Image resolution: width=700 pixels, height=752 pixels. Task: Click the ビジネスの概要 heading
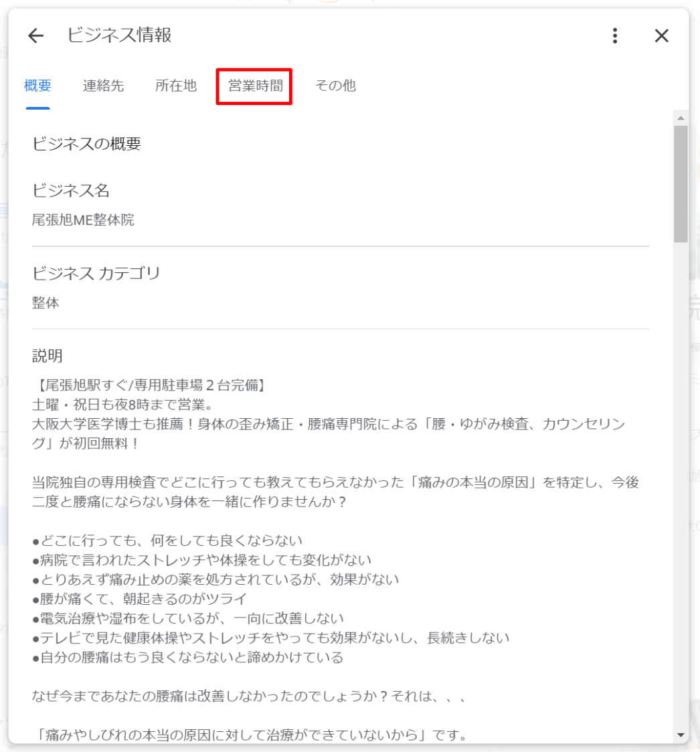pos(87,144)
